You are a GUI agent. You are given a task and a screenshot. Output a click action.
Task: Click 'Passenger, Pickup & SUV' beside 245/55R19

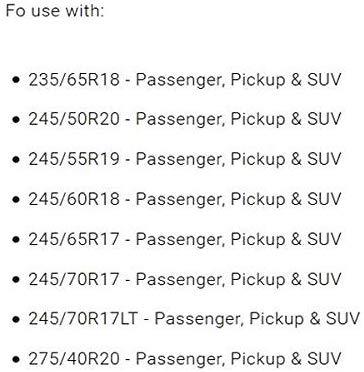pyautogui.click(x=239, y=159)
